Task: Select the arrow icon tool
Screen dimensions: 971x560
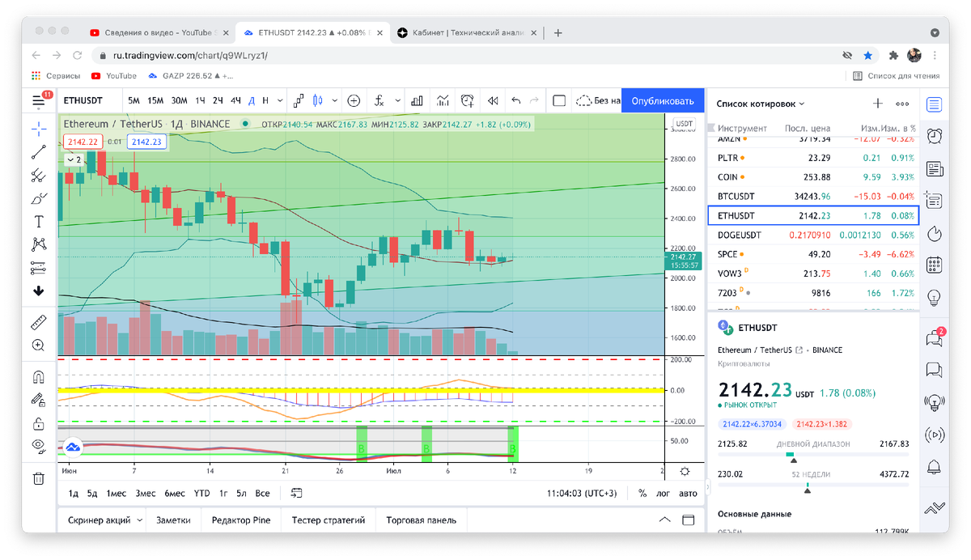Action: tap(38, 291)
